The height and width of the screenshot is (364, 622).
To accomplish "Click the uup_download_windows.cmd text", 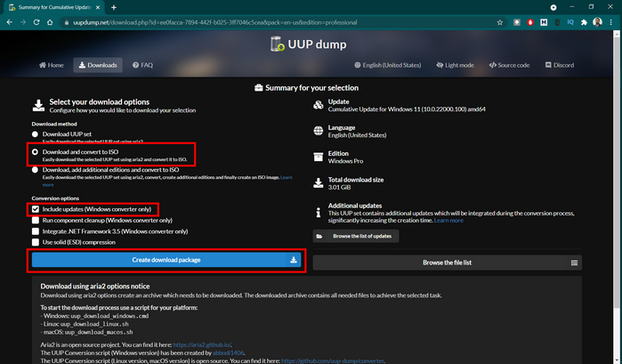I will tap(109, 316).
